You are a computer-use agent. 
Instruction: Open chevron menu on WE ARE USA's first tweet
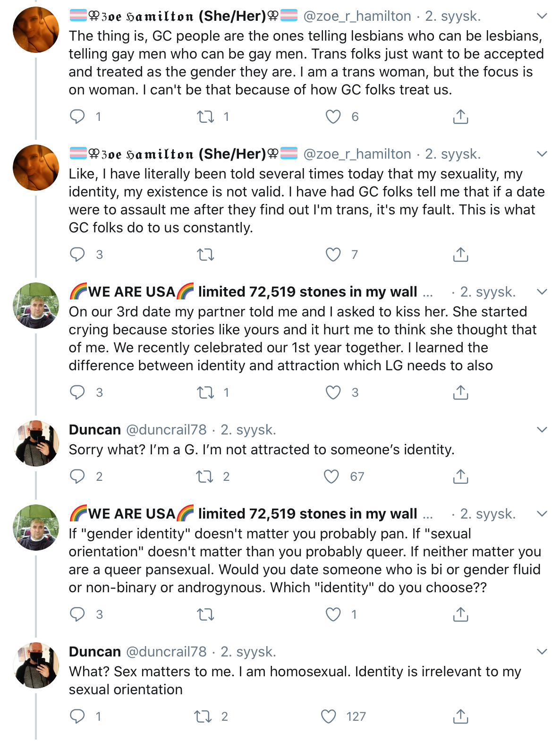542,292
